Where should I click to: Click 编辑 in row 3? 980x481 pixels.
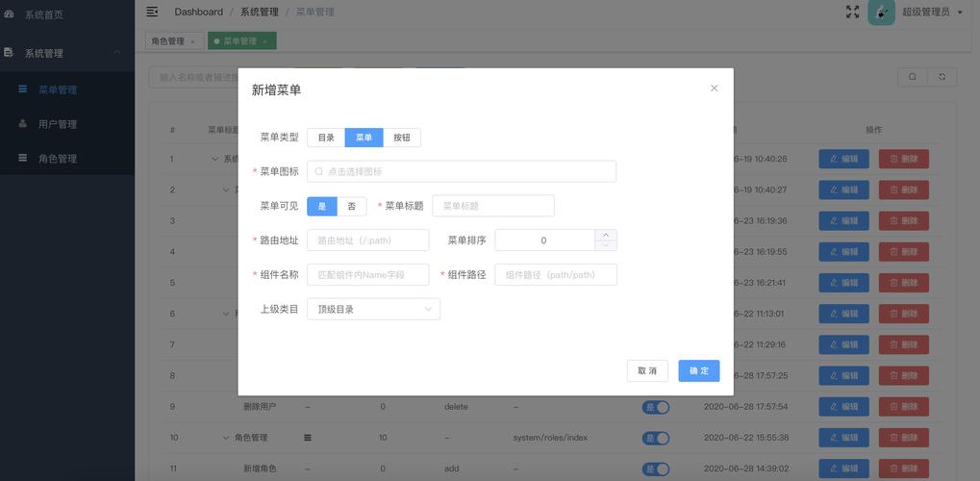coord(843,221)
